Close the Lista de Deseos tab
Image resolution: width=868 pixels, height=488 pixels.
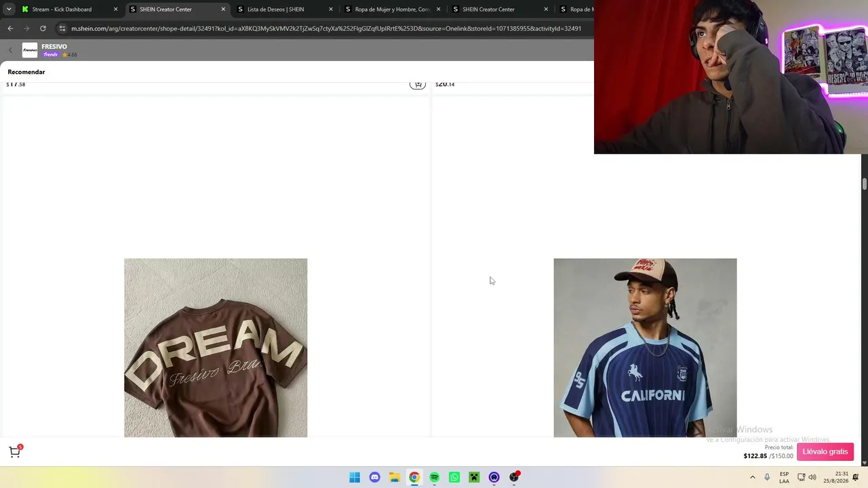pyautogui.click(x=331, y=9)
